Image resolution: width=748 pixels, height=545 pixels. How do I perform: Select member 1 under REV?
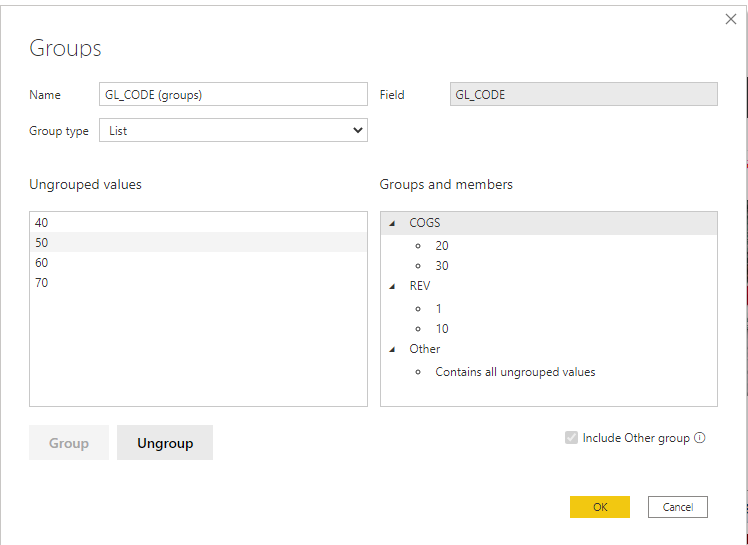549,309
